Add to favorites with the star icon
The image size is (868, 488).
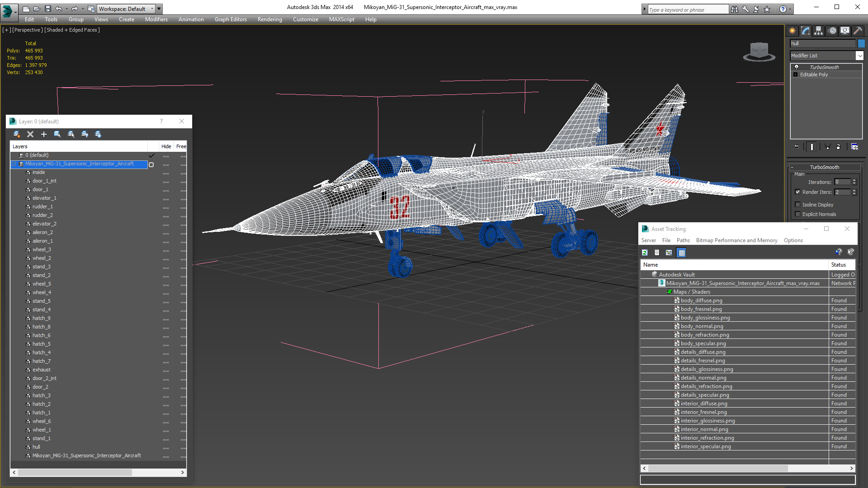[767, 9]
